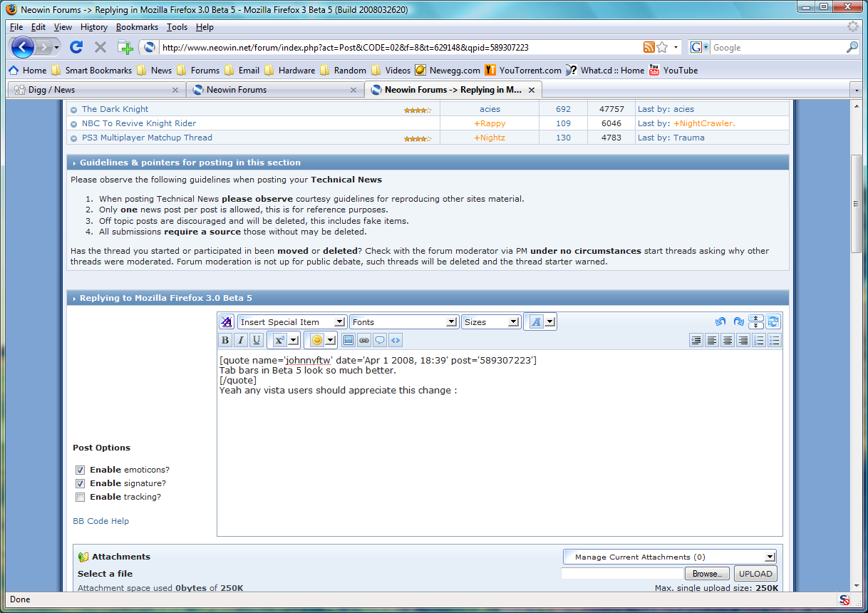Click the Forward navigation arrow
Viewport: 868px width, 613px height.
46,48
